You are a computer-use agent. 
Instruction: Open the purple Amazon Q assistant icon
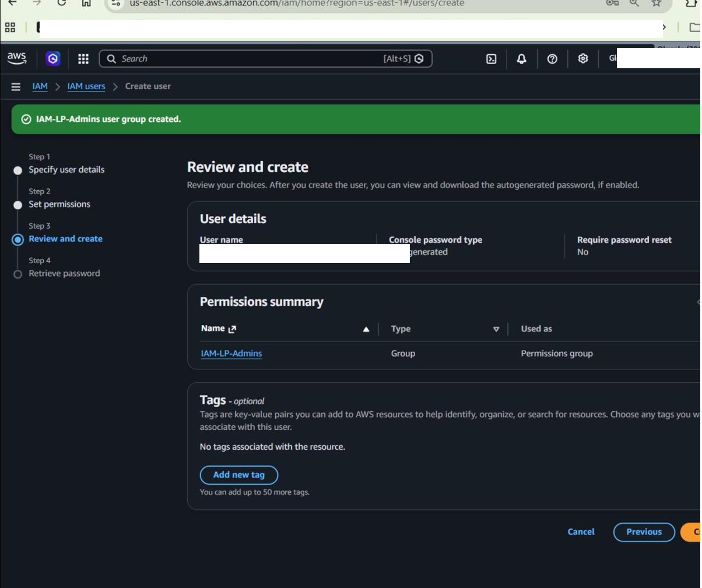tap(53, 58)
